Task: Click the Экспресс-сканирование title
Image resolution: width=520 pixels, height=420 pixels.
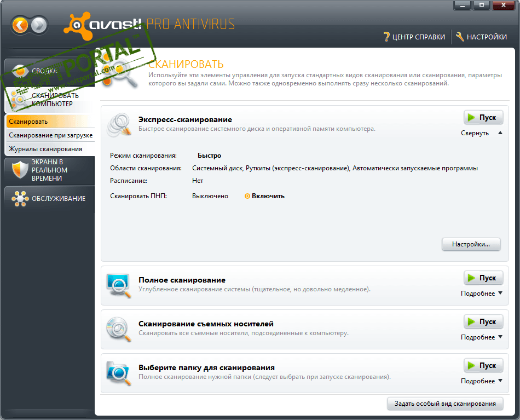Action: point(185,119)
